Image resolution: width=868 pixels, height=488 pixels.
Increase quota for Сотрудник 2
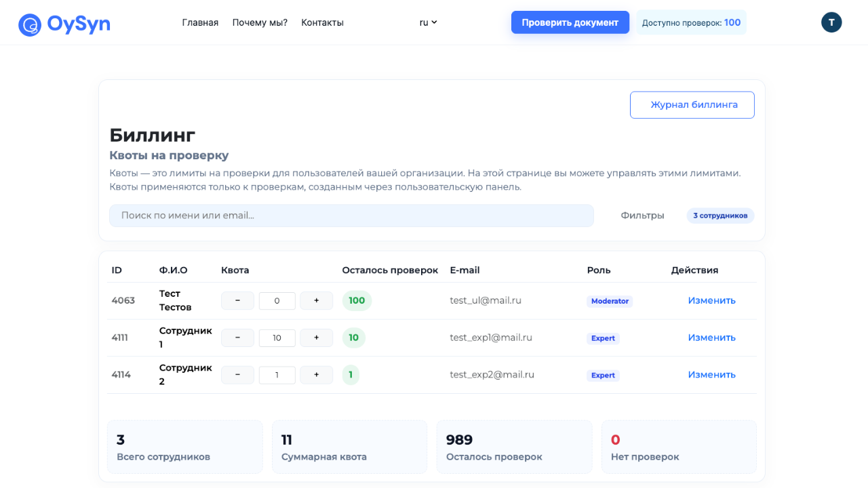(x=316, y=375)
